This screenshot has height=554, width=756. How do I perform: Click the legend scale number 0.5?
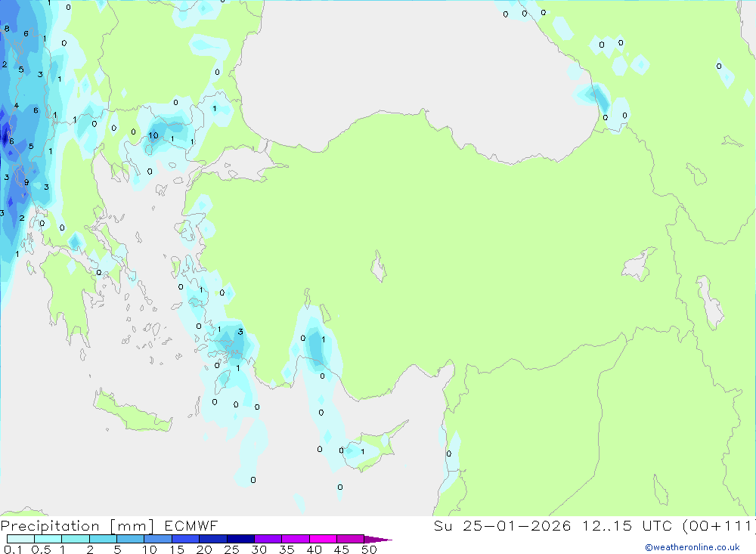[x=41, y=549]
